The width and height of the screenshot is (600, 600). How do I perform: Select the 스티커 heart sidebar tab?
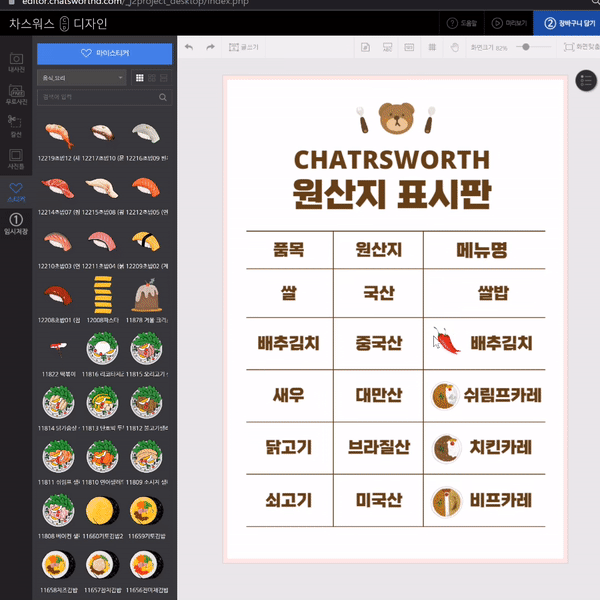[16, 192]
